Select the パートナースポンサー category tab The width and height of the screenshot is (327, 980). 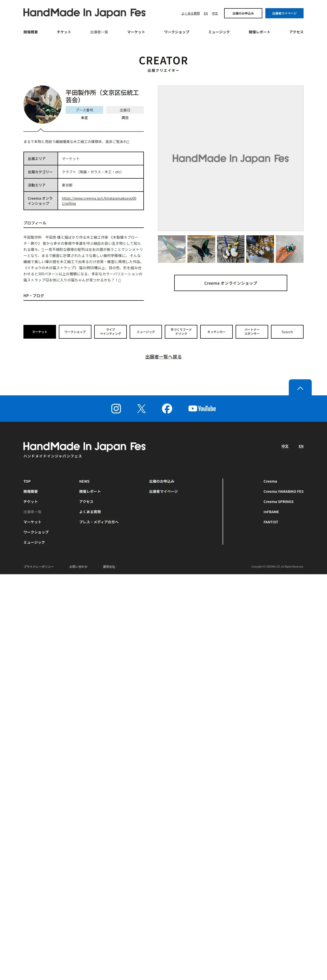(252, 332)
